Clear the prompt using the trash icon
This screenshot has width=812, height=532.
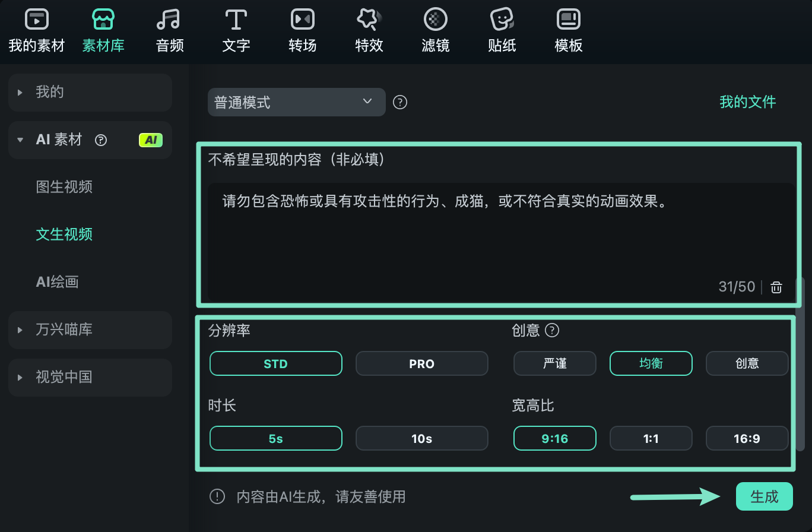click(x=776, y=287)
